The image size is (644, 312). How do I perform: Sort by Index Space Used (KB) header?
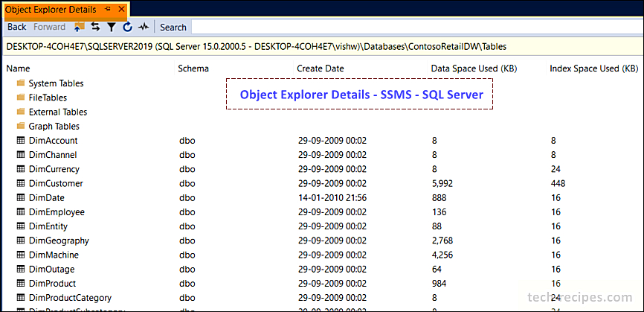(x=594, y=69)
